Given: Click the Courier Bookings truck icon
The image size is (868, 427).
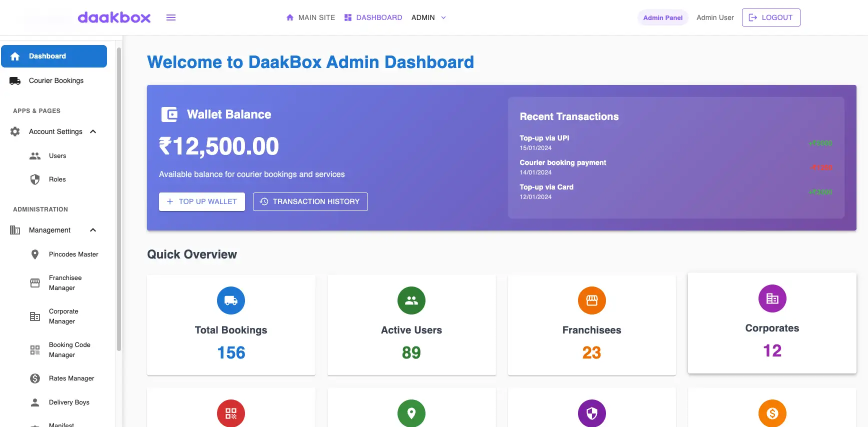Looking at the screenshot, I should click(x=15, y=81).
